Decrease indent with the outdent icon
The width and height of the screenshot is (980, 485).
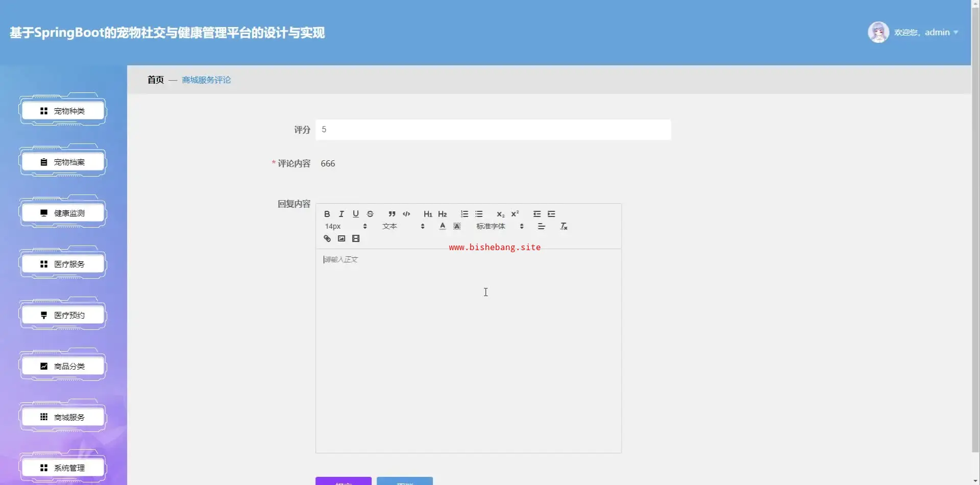pos(537,214)
